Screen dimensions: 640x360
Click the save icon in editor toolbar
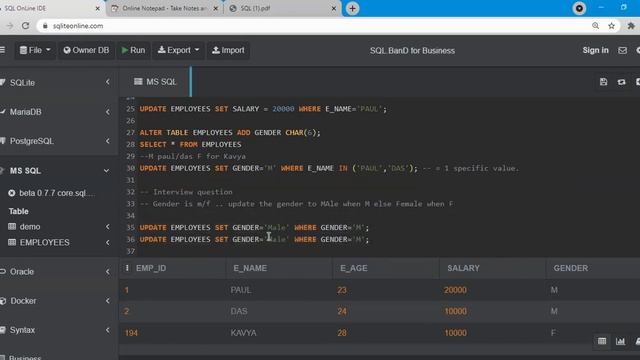point(603,82)
